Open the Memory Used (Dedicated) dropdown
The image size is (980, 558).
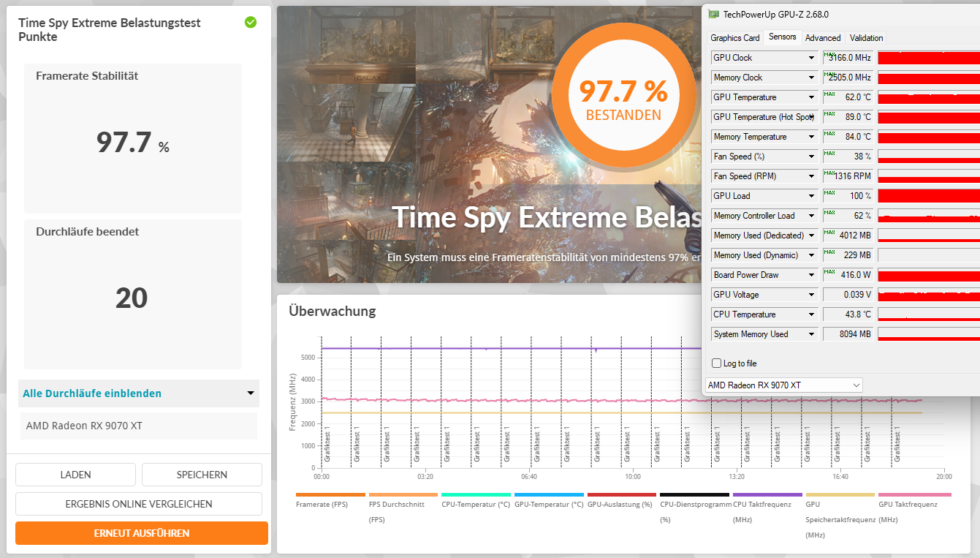pyautogui.click(x=810, y=235)
